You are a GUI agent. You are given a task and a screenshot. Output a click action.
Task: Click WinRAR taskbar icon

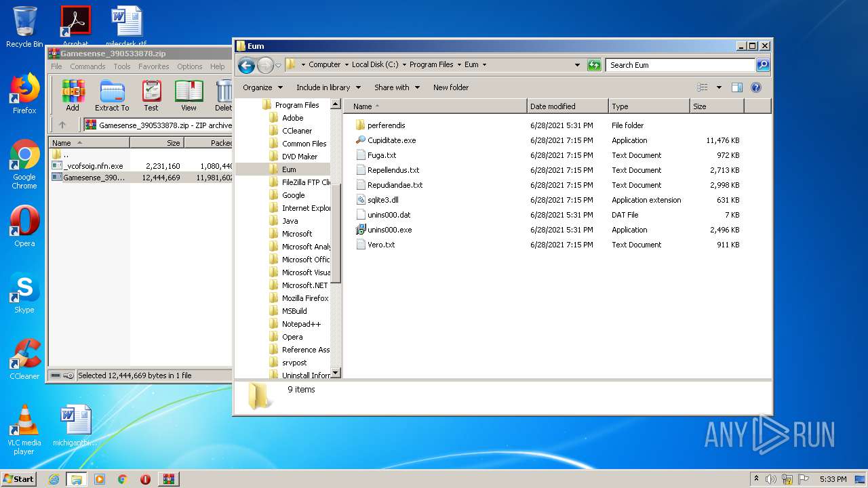[169, 479]
